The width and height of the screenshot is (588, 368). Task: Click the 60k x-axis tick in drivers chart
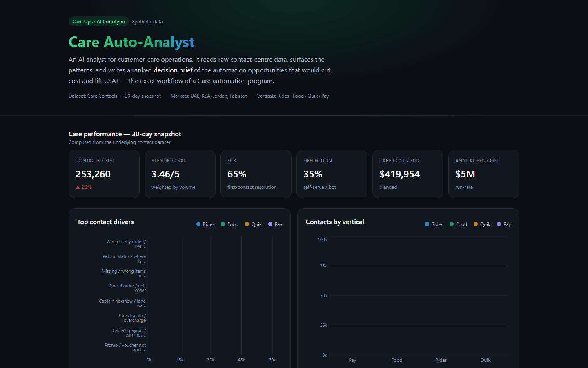pos(272,360)
